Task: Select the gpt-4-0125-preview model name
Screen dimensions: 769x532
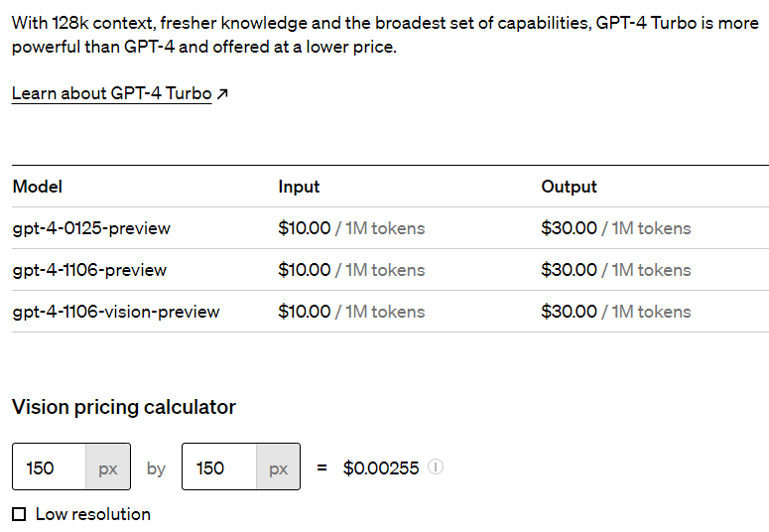Action: pos(91,228)
